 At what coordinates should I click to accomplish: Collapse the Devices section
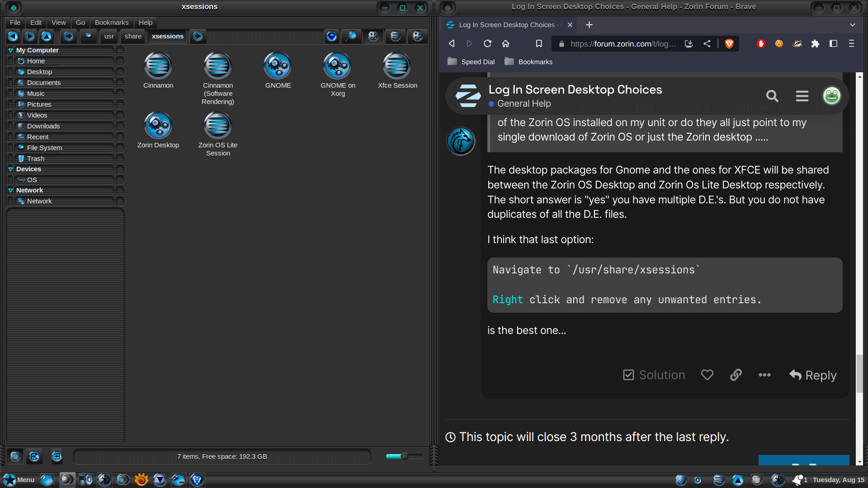point(10,169)
